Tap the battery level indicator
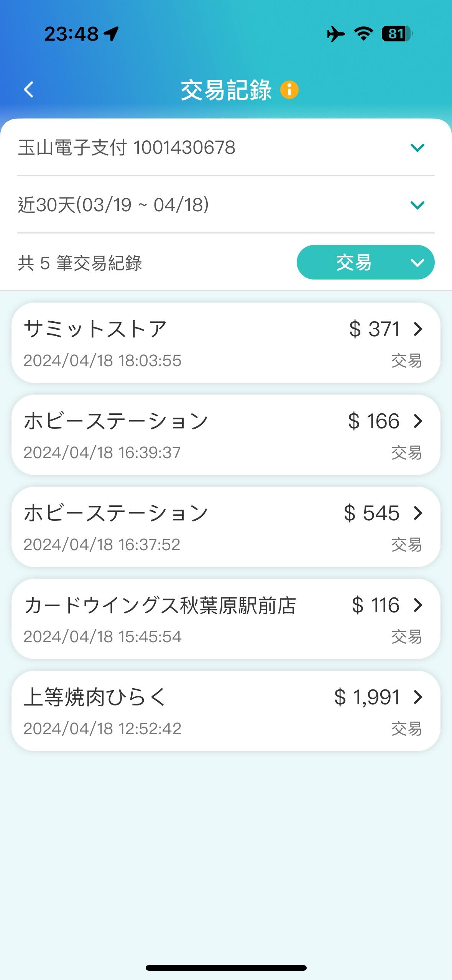The height and width of the screenshot is (980, 452). coord(397,34)
